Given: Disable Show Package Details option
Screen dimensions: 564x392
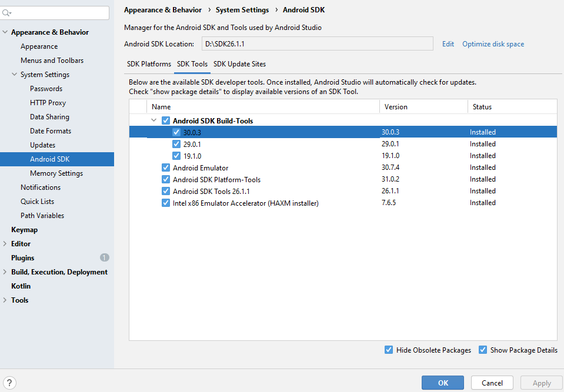Looking at the screenshot, I should (483, 350).
